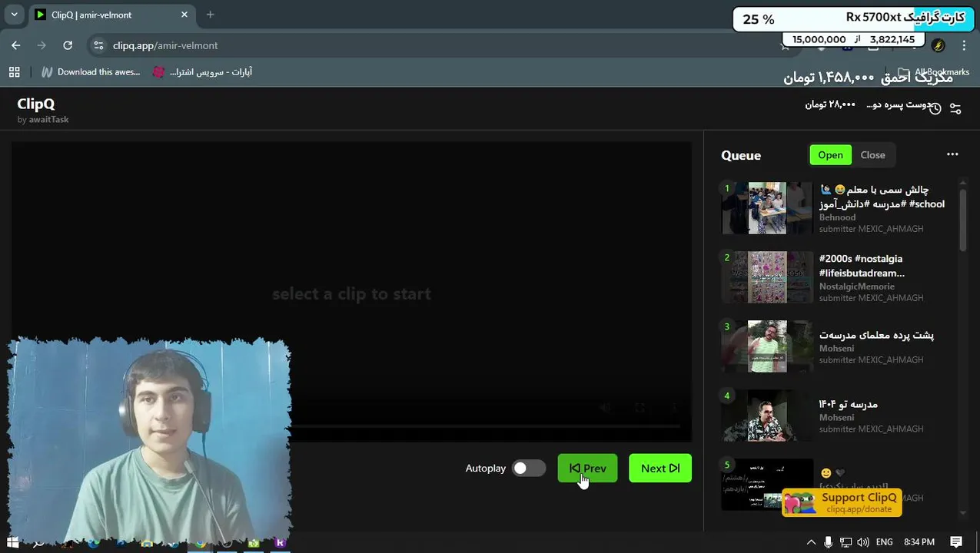Open Windows notification center
This screenshot has height=553, width=980.
(x=956, y=542)
